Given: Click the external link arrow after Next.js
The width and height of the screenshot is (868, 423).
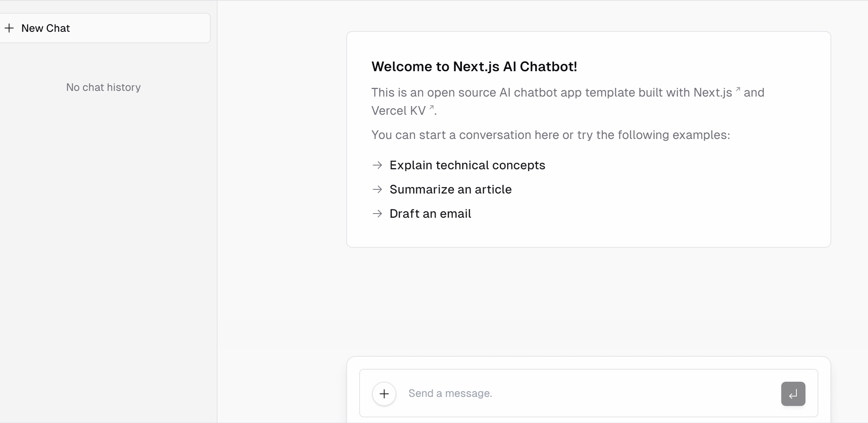Looking at the screenshot, I should [738, 89].
